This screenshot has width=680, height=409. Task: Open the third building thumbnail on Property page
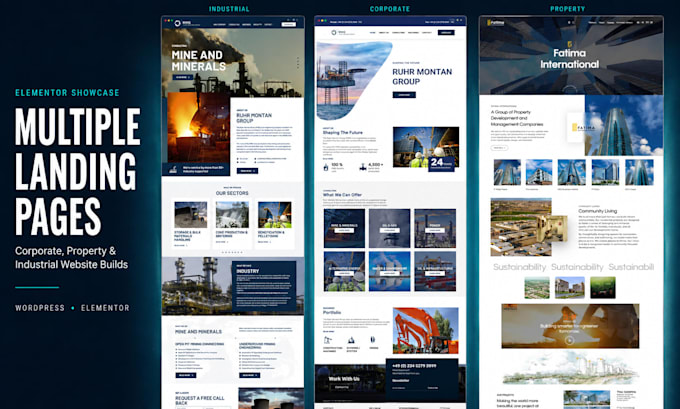coord(571,172)
